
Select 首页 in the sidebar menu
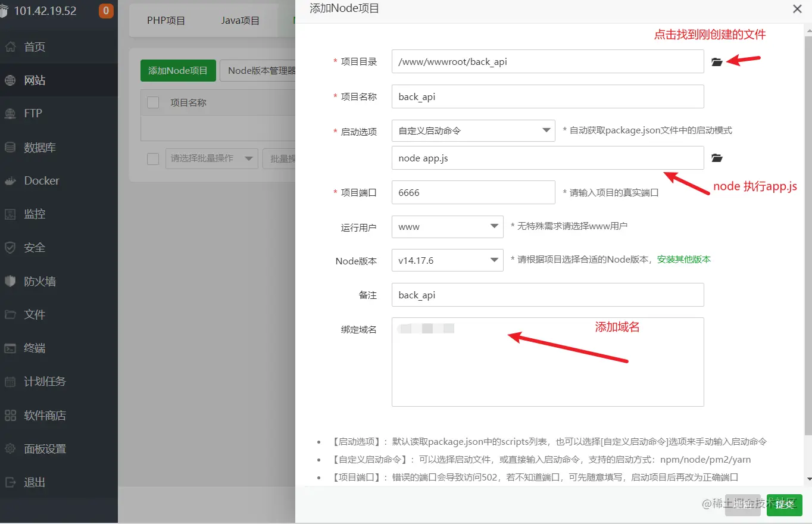(35, 47)
